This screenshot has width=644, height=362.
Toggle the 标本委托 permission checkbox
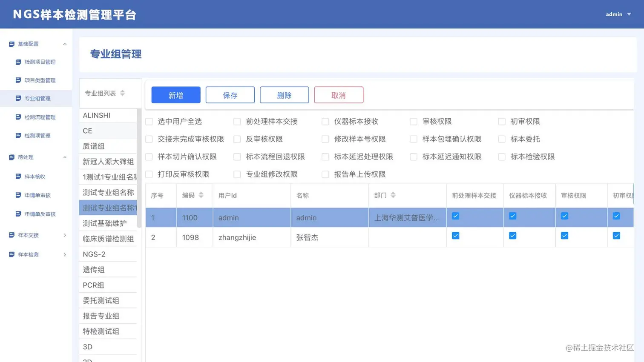502,139
